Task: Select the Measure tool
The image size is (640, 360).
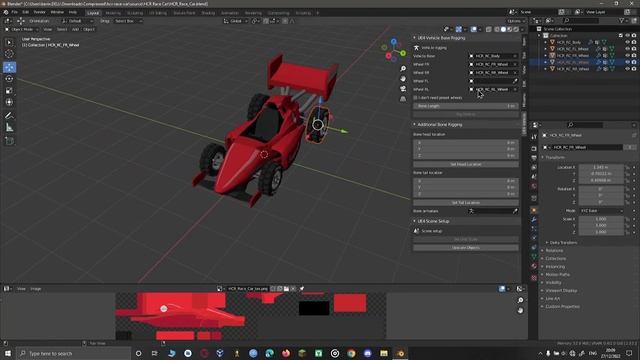Action: click(x=9, y=128)
